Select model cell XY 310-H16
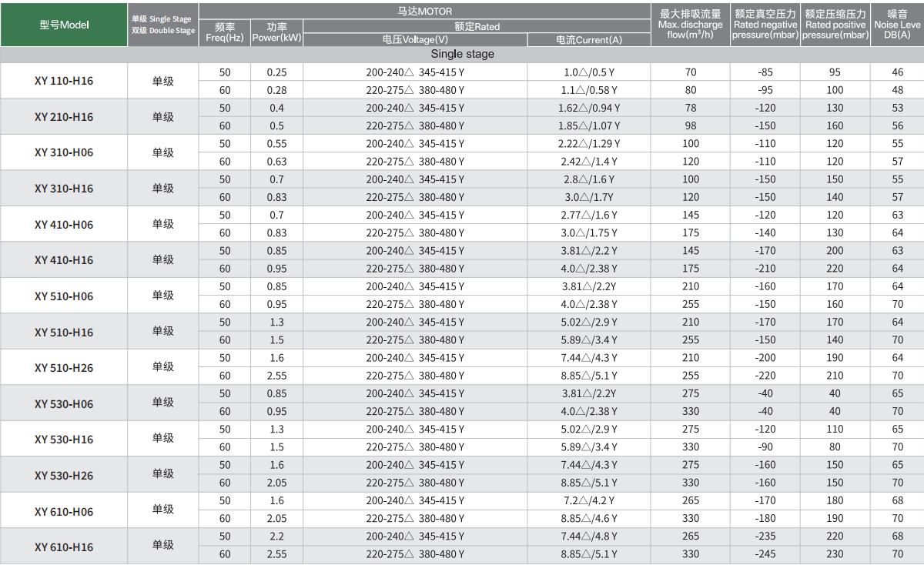Viewport: 924px width, 565px height. tap(64, 189)
